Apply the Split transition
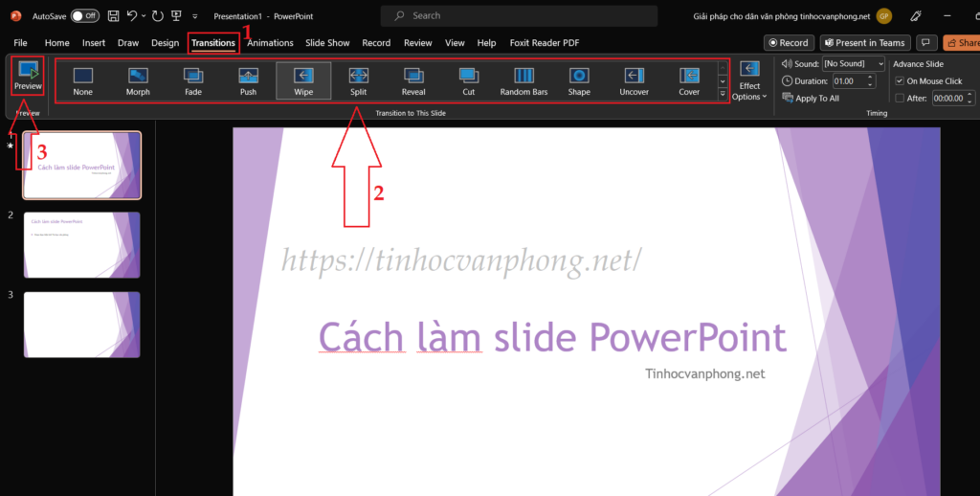This screenshot has width=980, height=496. pos(358,80)
